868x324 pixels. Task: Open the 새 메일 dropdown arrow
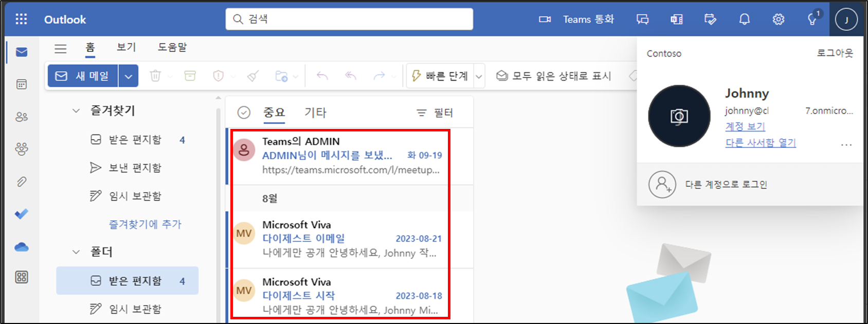click(x=128, y=76)
